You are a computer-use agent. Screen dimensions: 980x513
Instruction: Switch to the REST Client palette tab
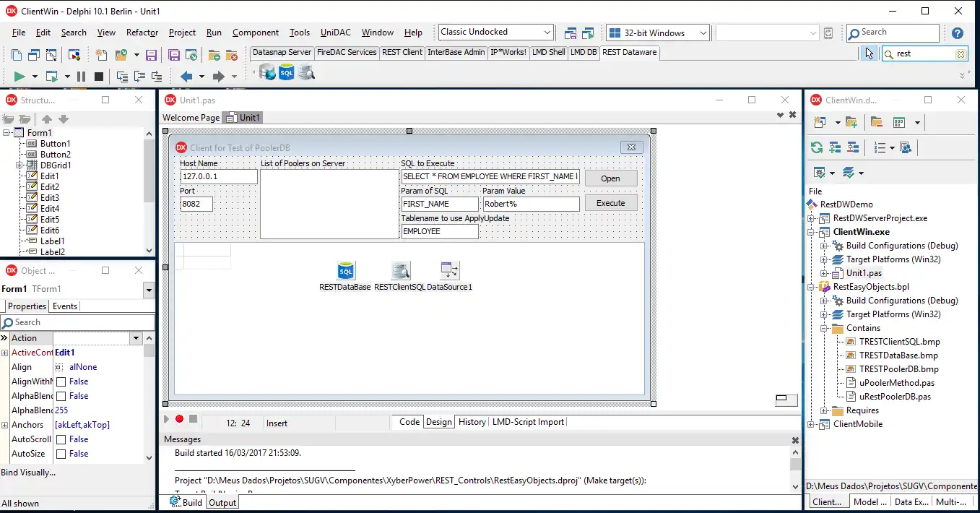coord(402,52)
